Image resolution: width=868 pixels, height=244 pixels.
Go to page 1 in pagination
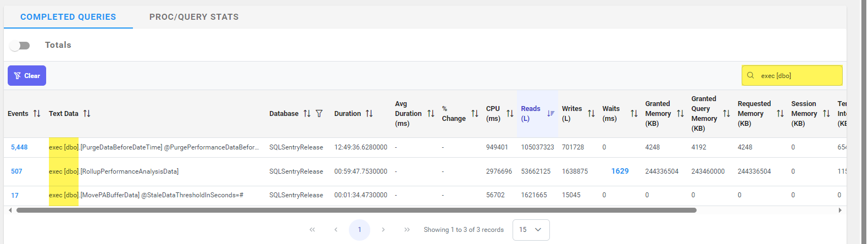click(359, 230)
